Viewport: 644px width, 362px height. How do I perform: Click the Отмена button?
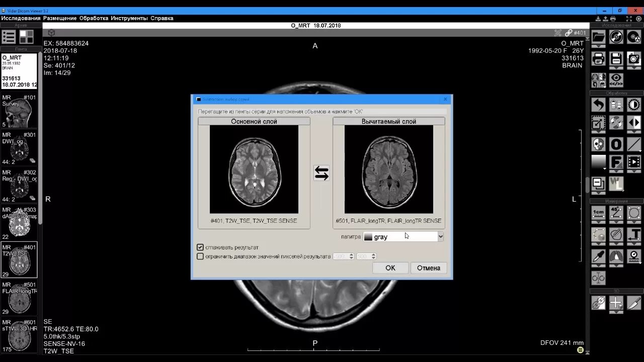coord(429,268)
